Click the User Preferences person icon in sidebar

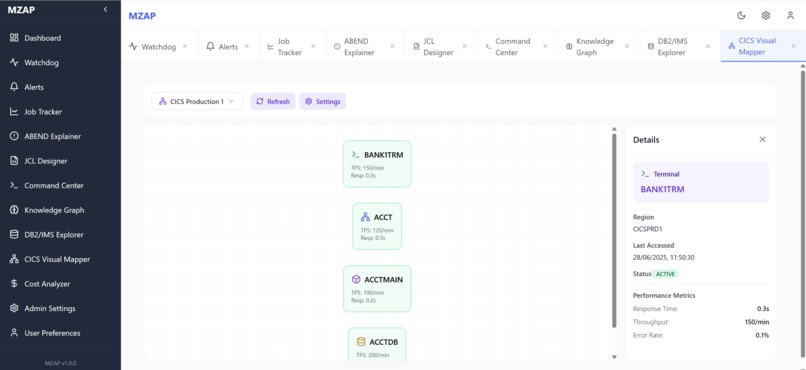pyautogui.click(x=14, y=333)
